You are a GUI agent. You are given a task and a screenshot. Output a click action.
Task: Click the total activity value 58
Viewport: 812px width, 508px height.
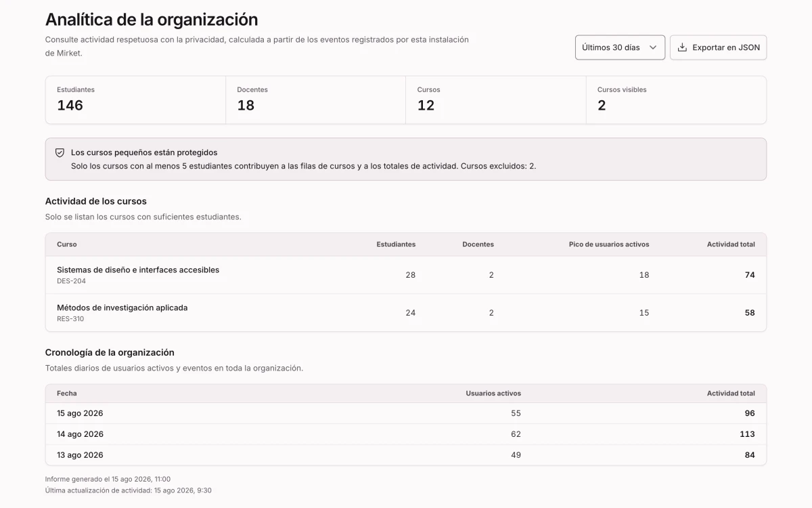tap(750, 313)
